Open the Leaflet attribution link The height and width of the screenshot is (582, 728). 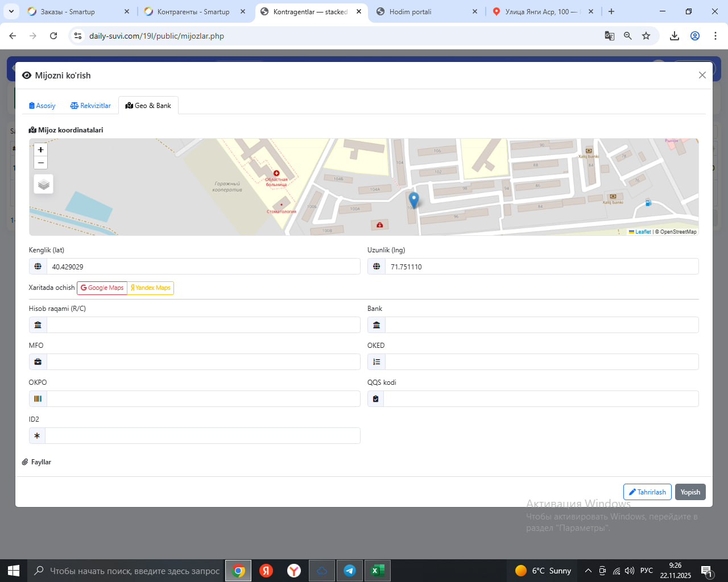coord(643,232)
